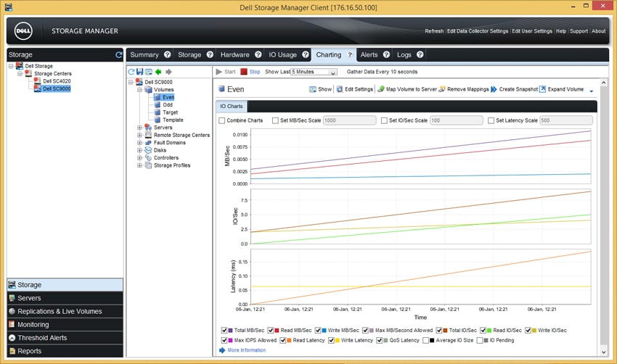Click the refresh icon in tree toolbar
This screenshot has width=617, height=364.
131,72
